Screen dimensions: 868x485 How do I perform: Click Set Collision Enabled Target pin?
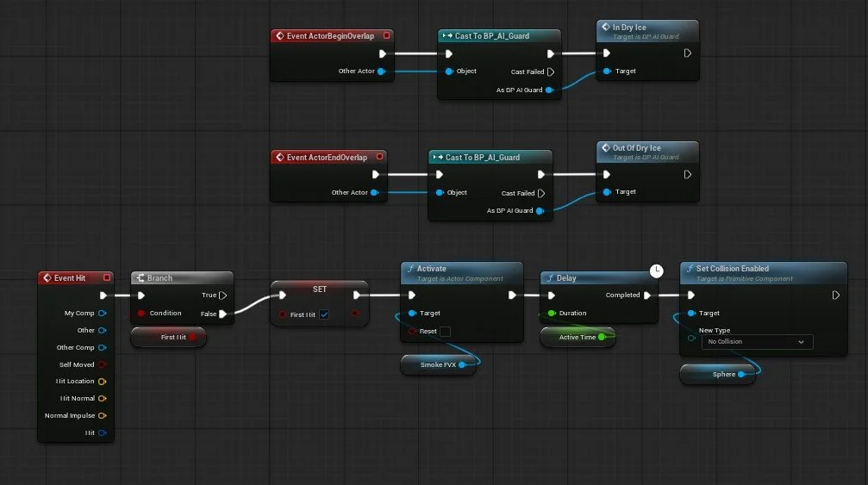point(691,313)
